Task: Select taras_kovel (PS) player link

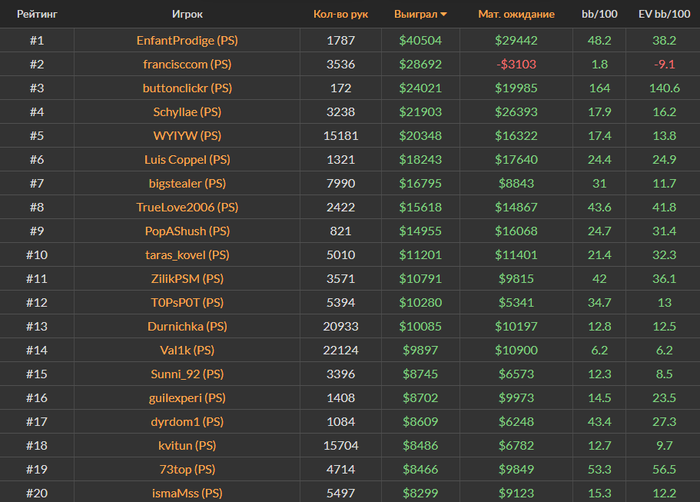Action: (187, 255)
